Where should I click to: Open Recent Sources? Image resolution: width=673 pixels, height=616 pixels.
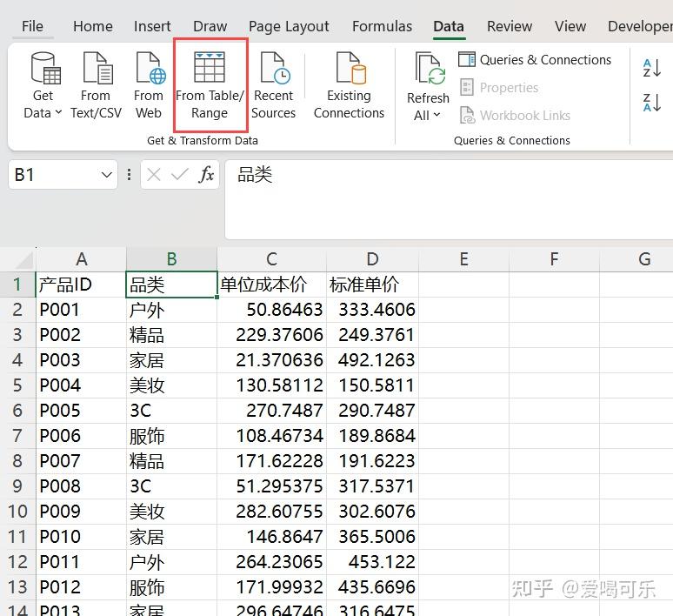click(x=273, y=85)
